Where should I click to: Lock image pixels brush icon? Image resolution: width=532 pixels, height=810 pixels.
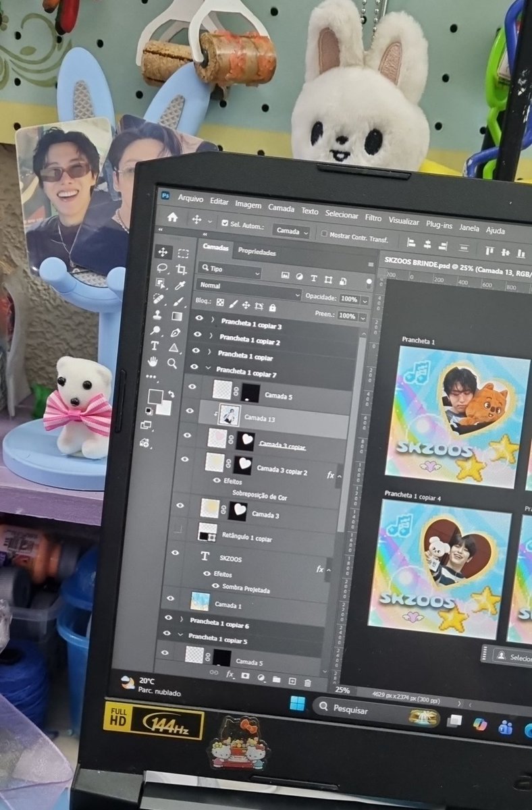[234, 304]
